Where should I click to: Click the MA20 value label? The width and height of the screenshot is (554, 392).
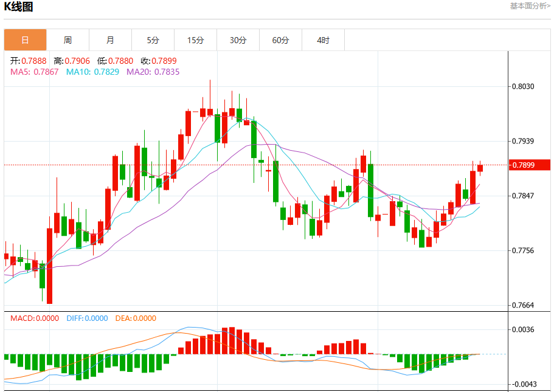coord(153,72)
